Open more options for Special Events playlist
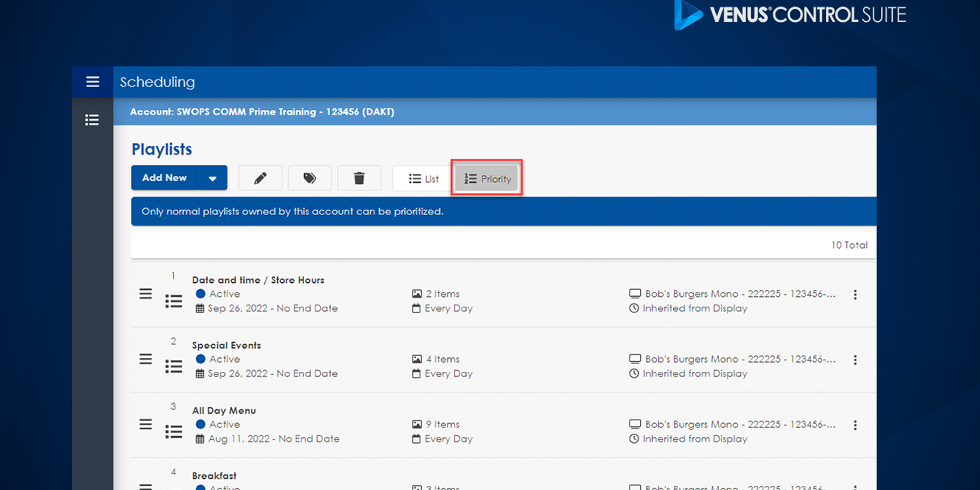The width and height of the screenshot is (980, 490). click(x=855, y=360)
